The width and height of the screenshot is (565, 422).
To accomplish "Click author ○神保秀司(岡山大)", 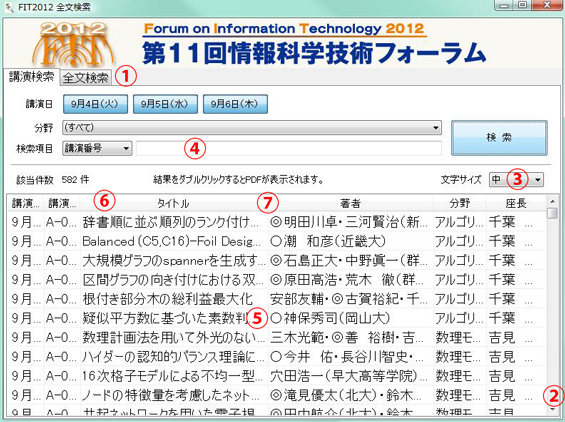I will [330, 318].
